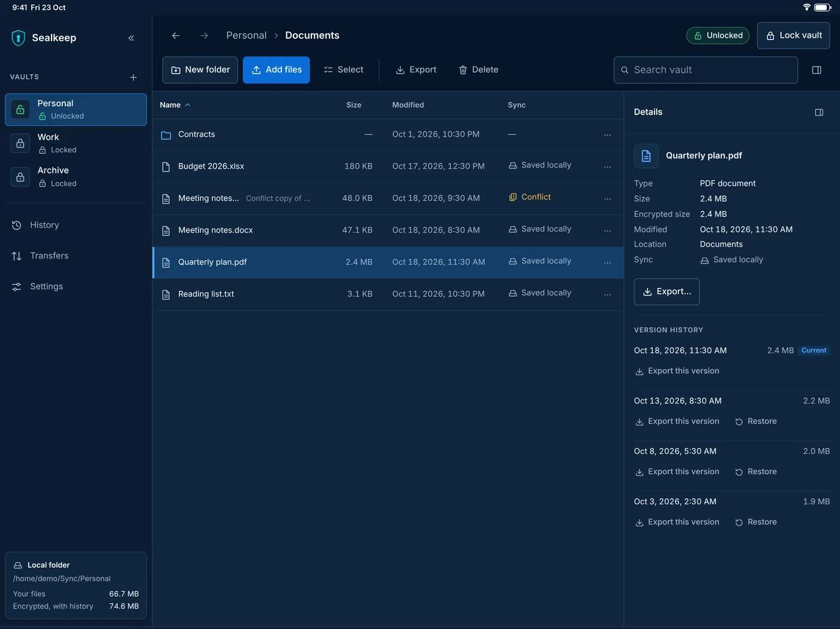Viewport: 840px width, 629px height.
Task: Close details panel via its header icon
Action: point(819,112)
